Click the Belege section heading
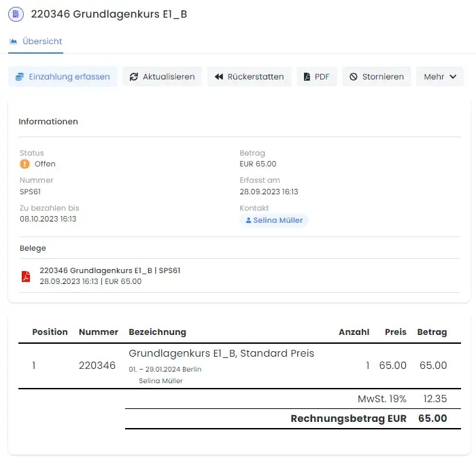 [33, 248]
